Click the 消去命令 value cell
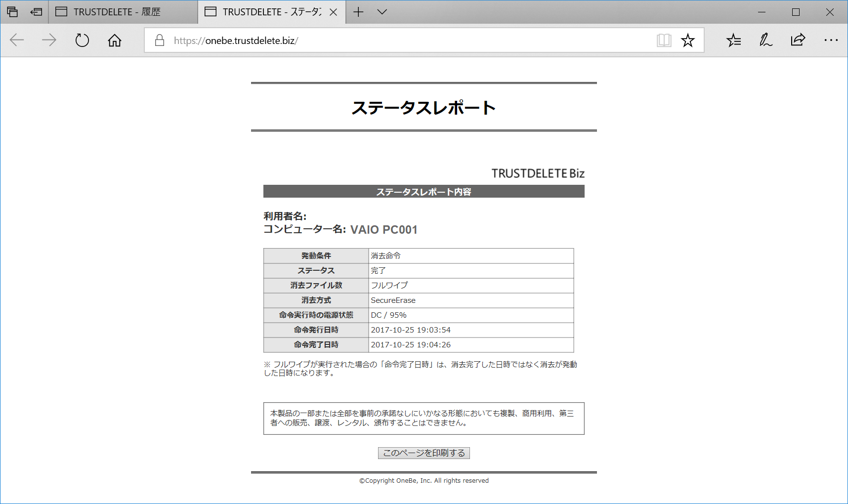 click(471, 256)
